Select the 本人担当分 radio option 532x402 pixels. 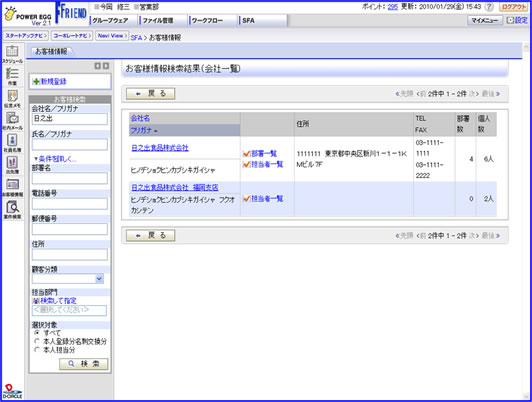pos(37,350)
